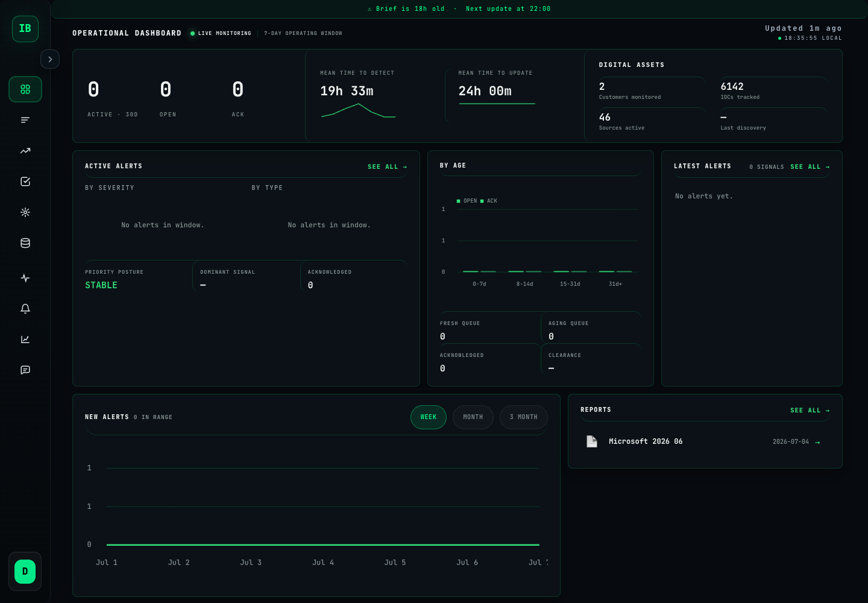Click the LIVE MONITORING status indicator

(221, 34)
